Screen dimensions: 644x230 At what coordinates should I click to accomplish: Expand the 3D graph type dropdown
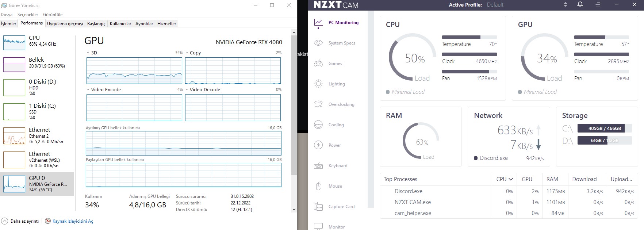click(x=88, y=53)
